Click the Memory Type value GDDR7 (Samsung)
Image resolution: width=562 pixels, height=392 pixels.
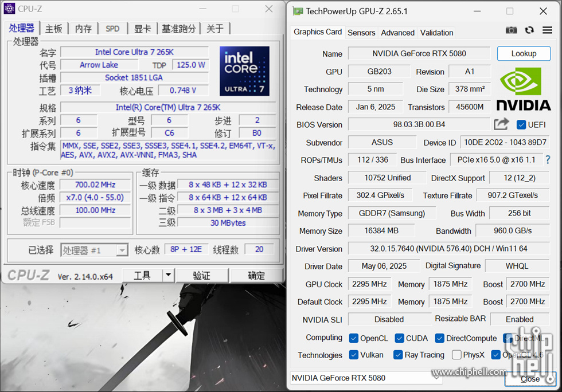click(392, 213)
